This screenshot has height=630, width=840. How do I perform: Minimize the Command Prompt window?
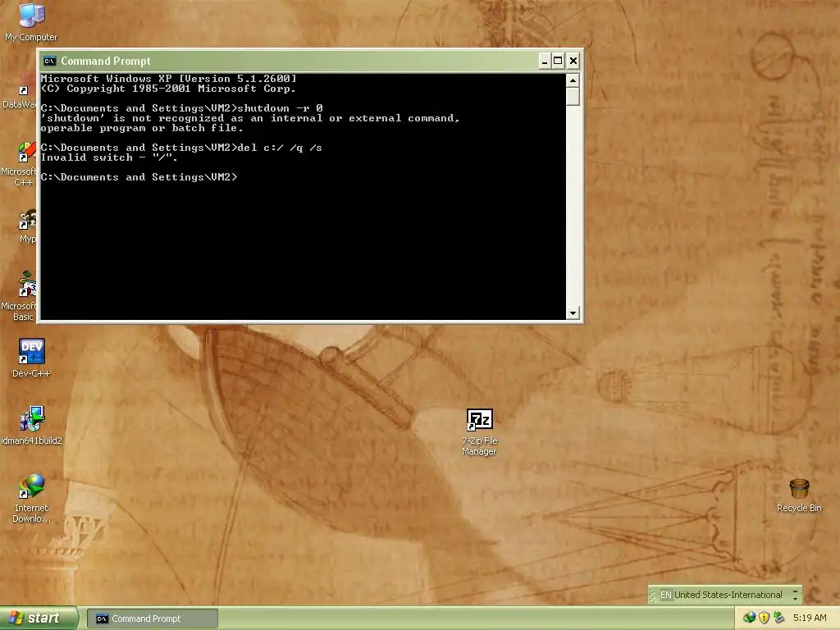pos(545,61)
